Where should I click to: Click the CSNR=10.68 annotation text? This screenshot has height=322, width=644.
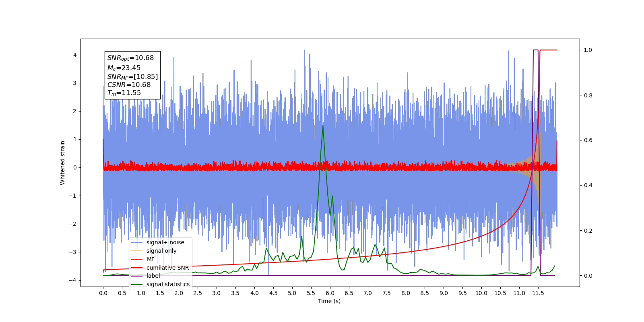(129, 85)
